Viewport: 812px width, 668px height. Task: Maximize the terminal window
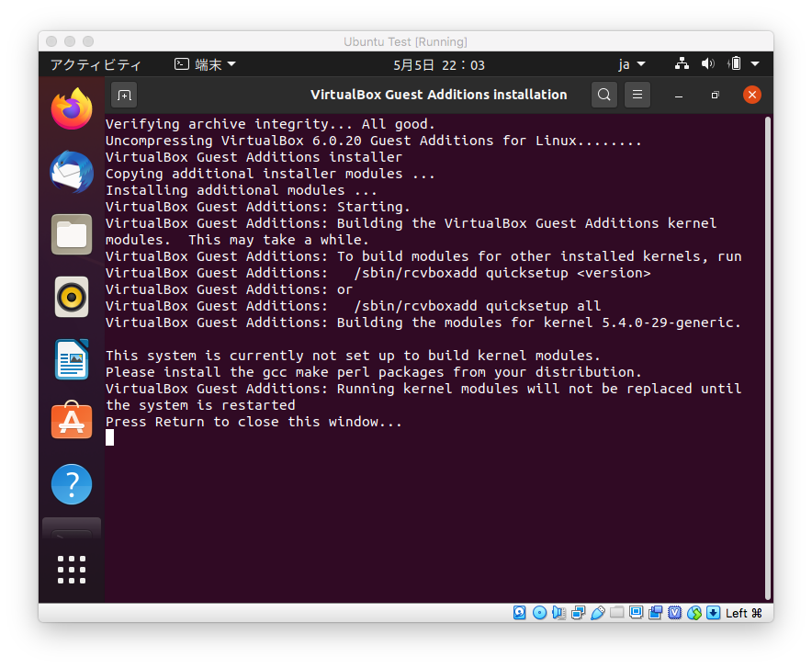pyautogui.click(x=716, y=96)
